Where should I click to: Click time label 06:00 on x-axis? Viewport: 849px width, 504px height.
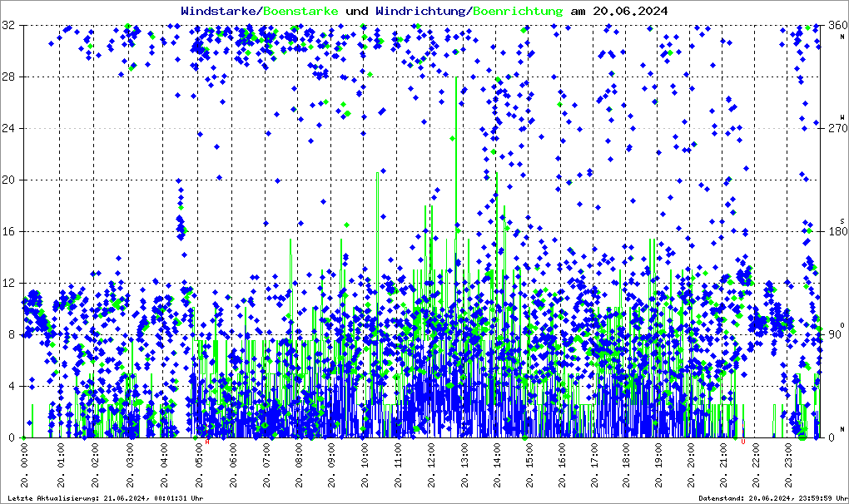233,456
